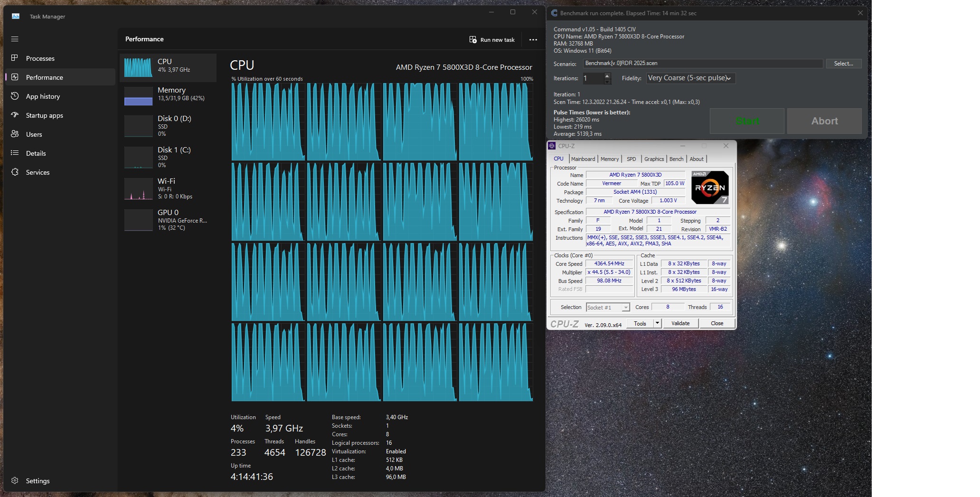Viewport: 980px width, 497px height.
Task: Open Services page in Task Manager
Action: [x=60, y=172]
